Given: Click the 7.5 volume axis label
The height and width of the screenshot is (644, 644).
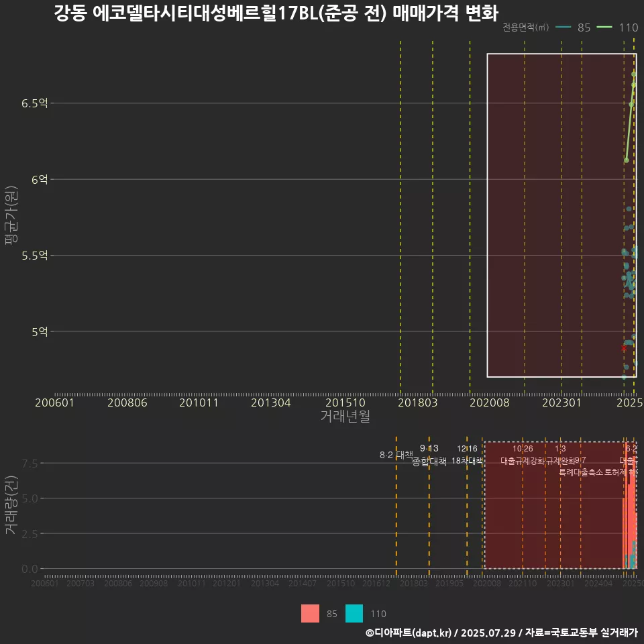Looking at the screenshot, I should coord(30,464).
